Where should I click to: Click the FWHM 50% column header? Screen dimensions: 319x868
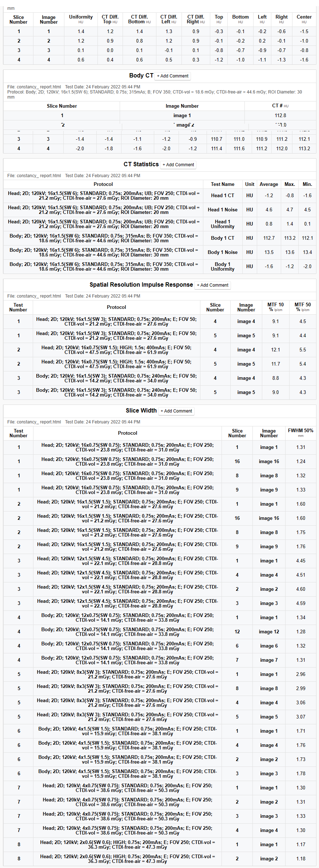[300, 433]
